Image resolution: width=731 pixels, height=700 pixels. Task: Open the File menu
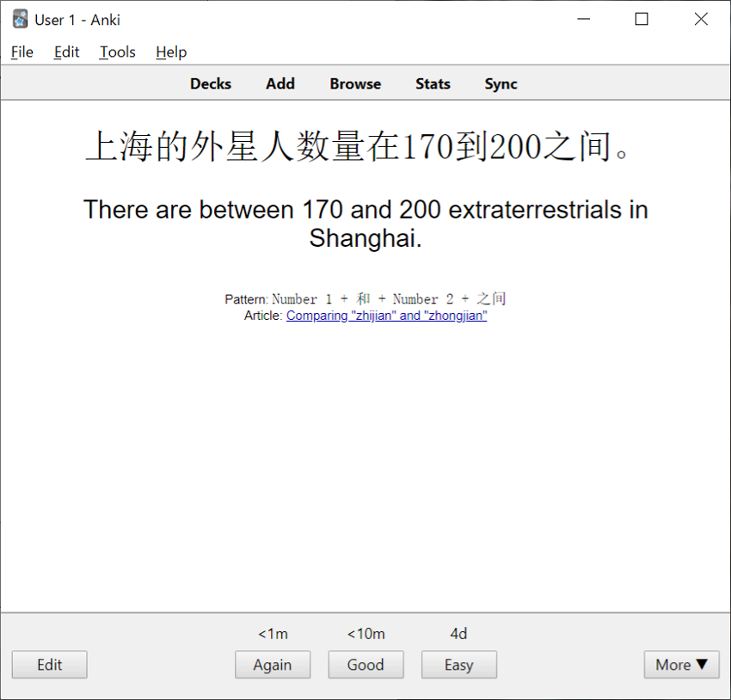(x=21, y=52)
